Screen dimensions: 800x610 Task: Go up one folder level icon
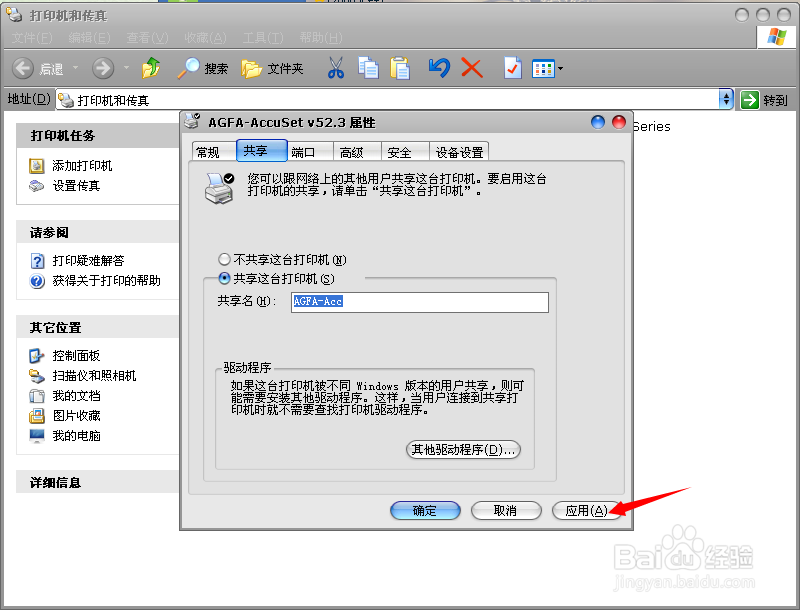pyautogui.click(x=151, y=68)
